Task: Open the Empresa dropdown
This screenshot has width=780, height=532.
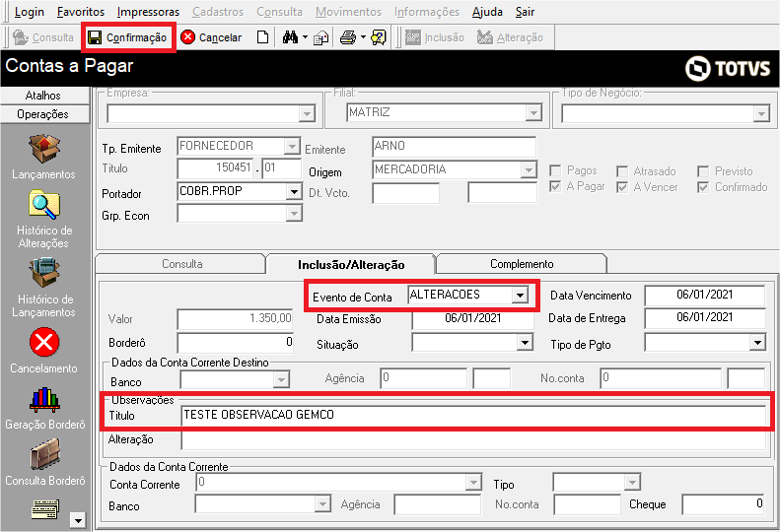Action: pos(307,114)
